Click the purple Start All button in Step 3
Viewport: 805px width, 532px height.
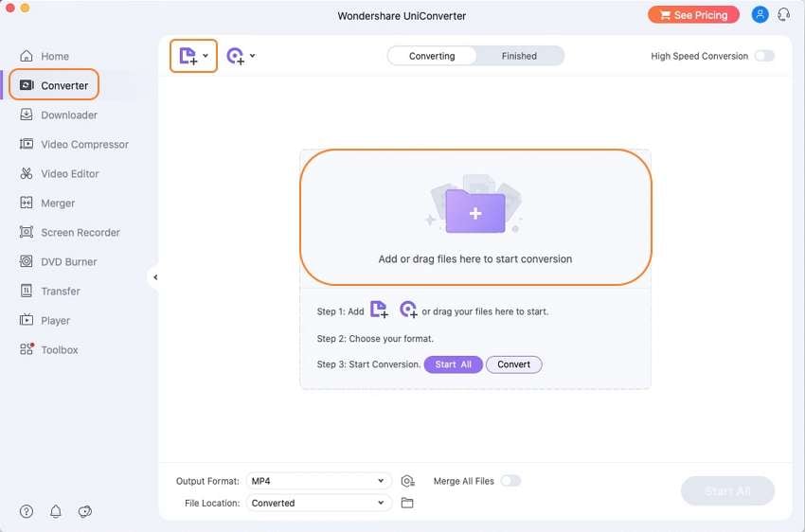(454, 364)
